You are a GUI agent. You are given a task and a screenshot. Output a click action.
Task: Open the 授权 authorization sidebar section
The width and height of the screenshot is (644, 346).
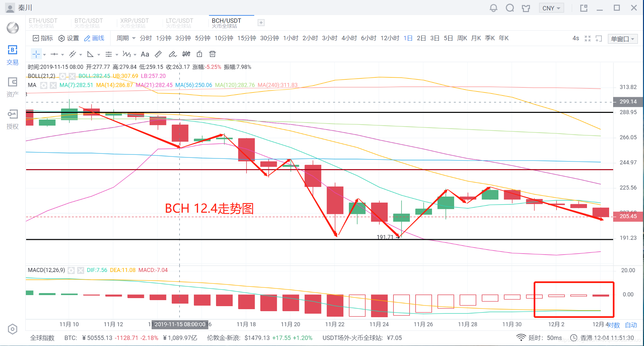pos(12,120)
